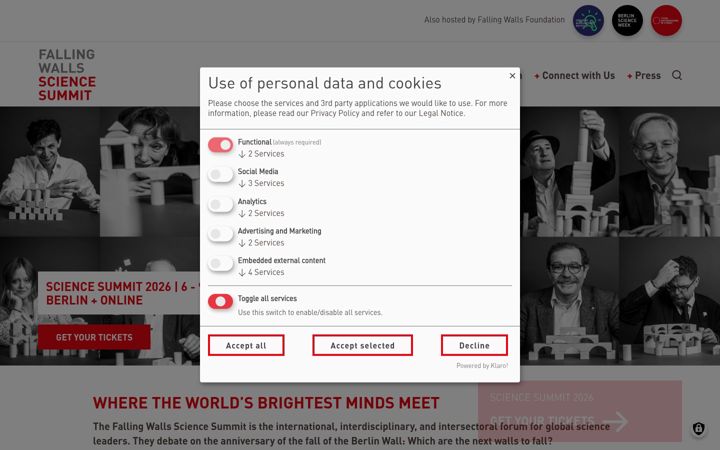The image size is (720, 450).
Task: Open the cookie settings shield icon
Action: pyautogui.click(x=698, y=428)
